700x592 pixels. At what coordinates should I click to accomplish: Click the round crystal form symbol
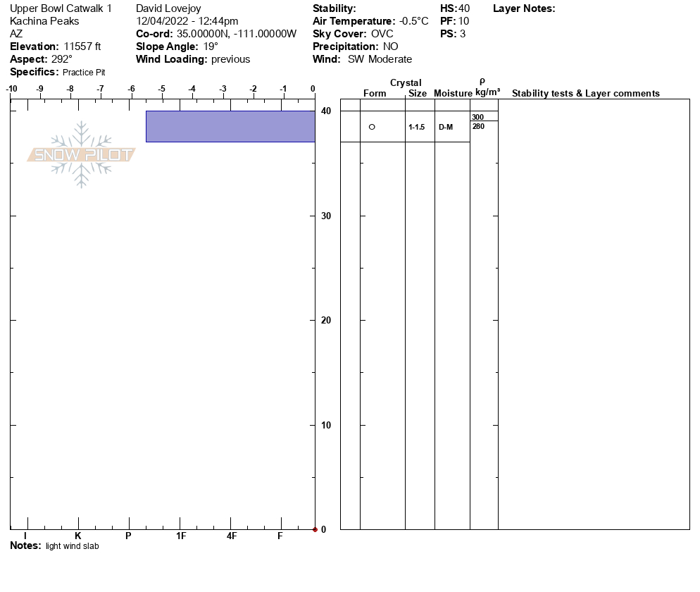click(372, 127)
